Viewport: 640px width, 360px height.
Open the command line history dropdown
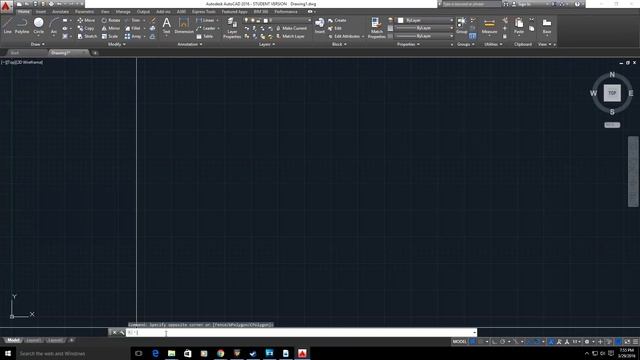(x=474, y=333)
